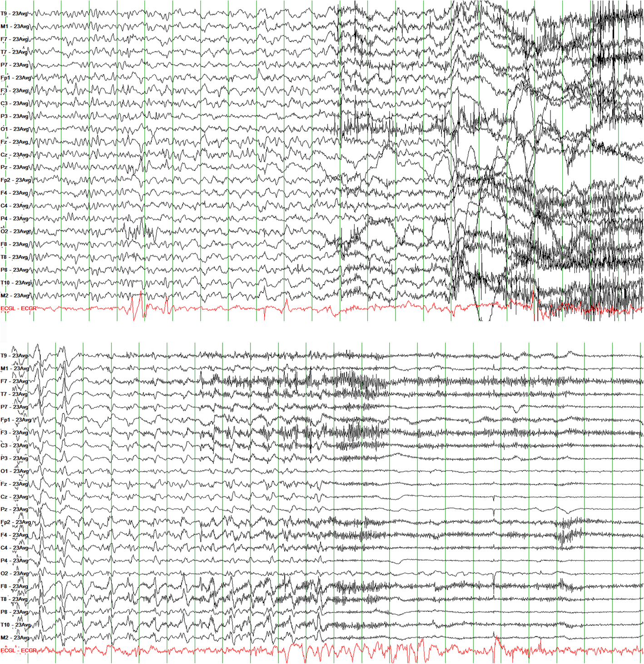Select the T8 - 23Avg label in upper panel
Screen dimensions: 644x664
point(15,257)
